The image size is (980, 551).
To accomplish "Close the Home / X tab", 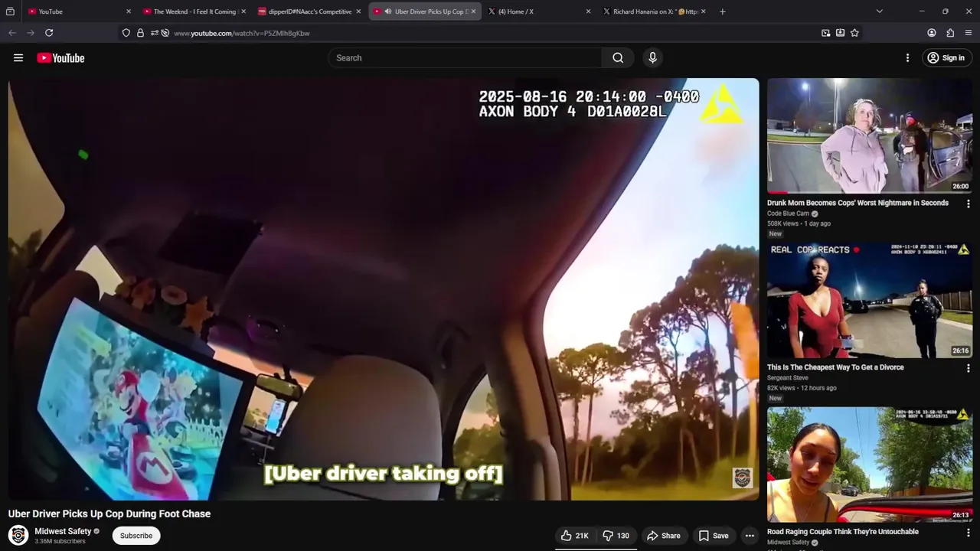I will pos(588,11).
